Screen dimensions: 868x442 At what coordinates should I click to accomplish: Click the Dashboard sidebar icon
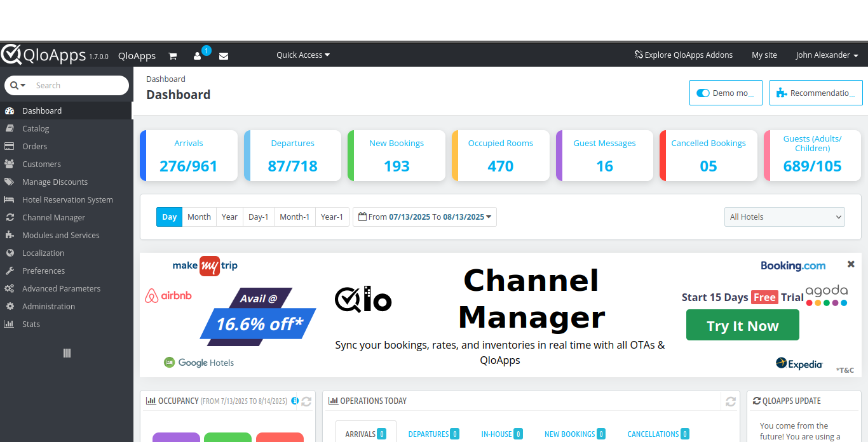tap(9, 110)
